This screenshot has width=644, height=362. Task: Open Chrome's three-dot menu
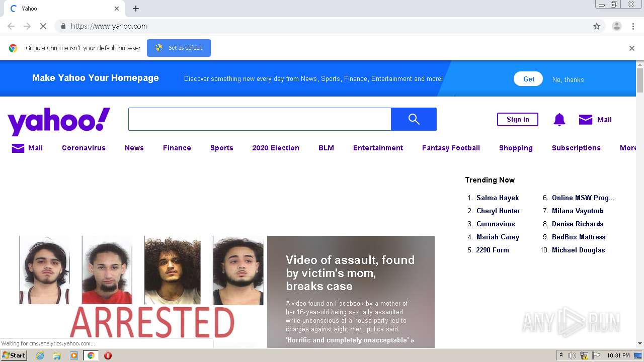tap(633, 26)
